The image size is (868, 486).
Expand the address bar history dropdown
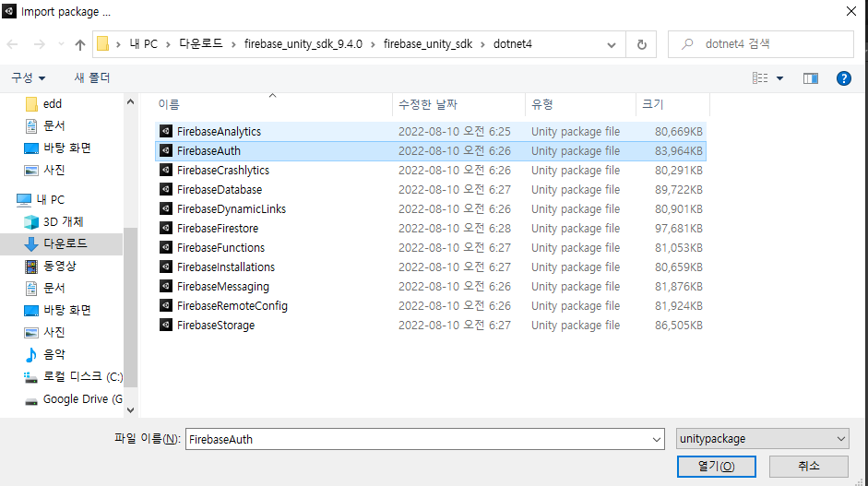click(612, 45)
